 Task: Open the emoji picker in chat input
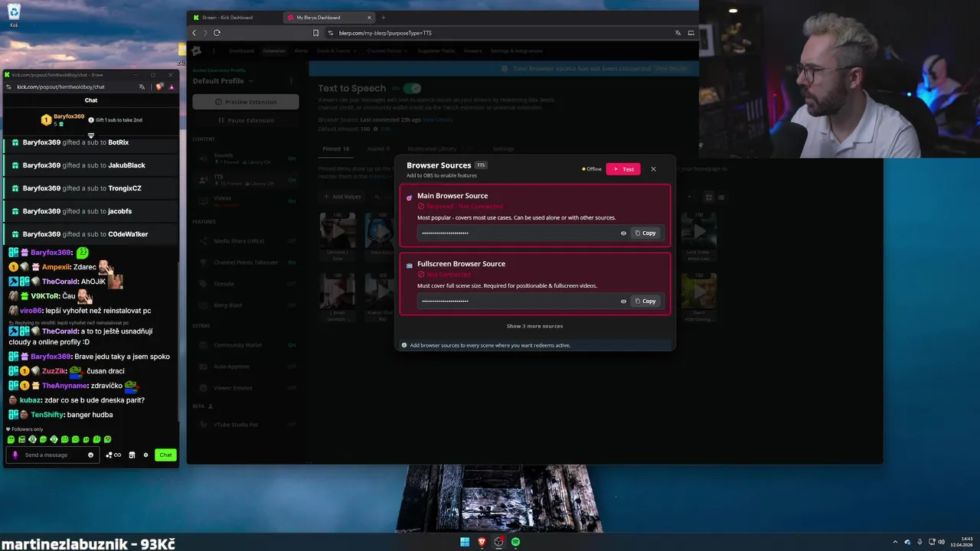[90, 455]
